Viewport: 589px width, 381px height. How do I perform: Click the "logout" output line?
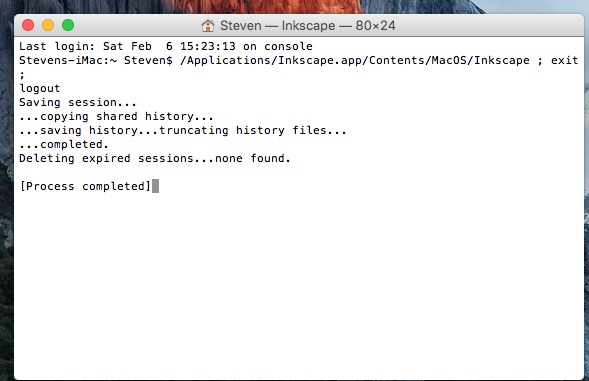pos(40,88)
